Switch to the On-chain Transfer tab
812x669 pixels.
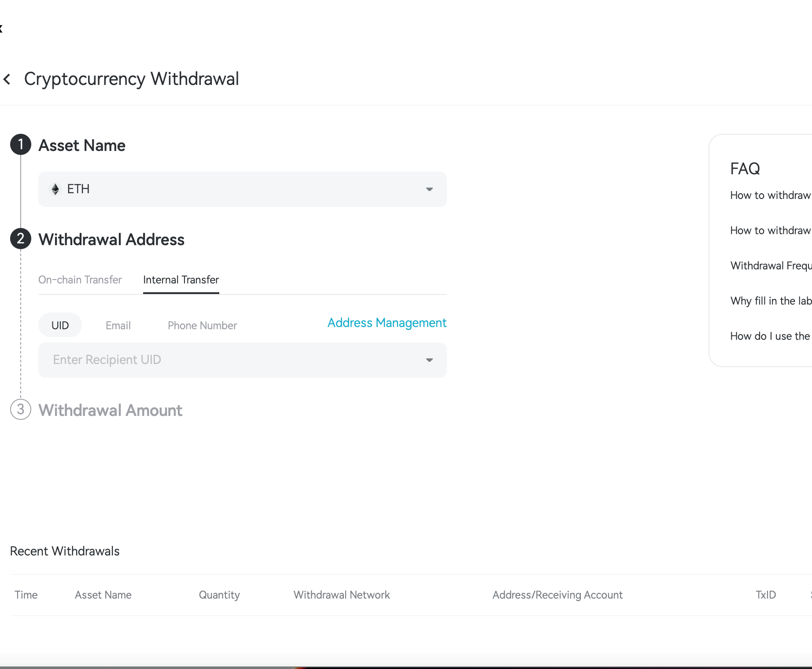pyautogui.click(x=80, y=280)
